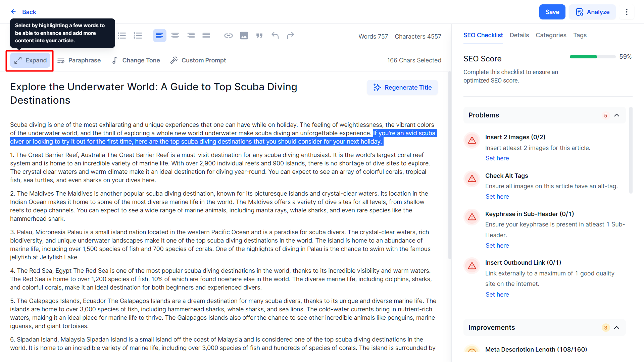
Task: Open the Change Tone option
Action: 136,60
